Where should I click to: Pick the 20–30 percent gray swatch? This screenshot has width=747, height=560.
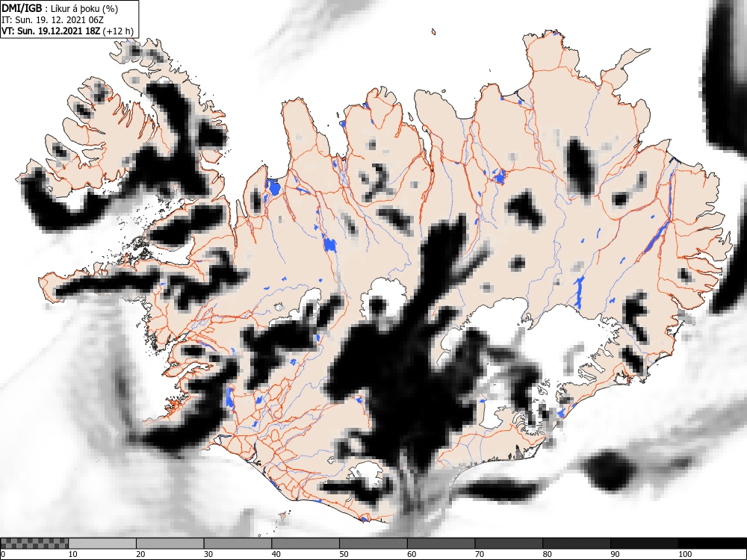(170, 544)
